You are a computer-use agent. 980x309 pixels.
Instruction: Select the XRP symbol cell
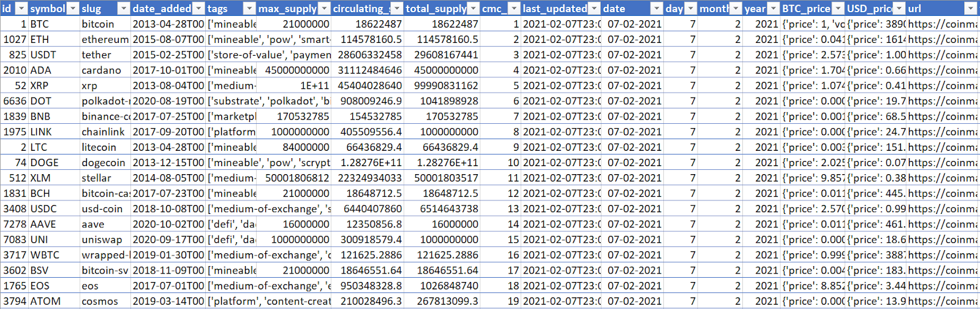coord(54,85)
